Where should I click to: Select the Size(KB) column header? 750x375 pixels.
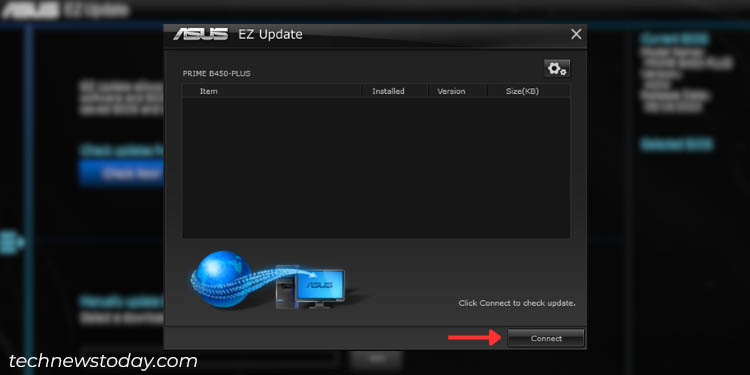point(528,91)
